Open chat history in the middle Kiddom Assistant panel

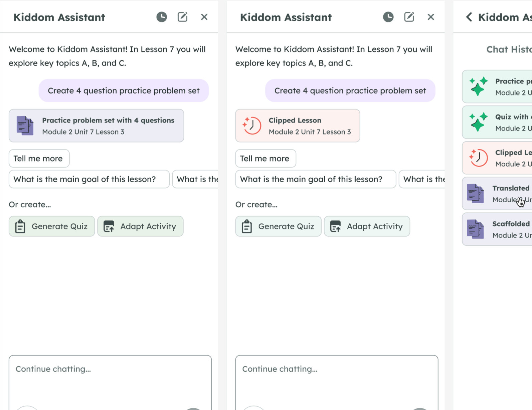click(x=388, y=17)
